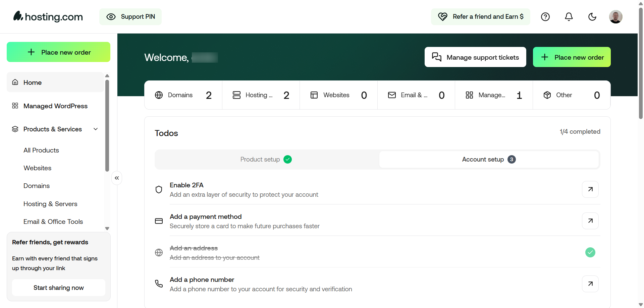Open Hosting & Servers submenu item
This screenshot has width=644, height=308.
pos(50,204)
